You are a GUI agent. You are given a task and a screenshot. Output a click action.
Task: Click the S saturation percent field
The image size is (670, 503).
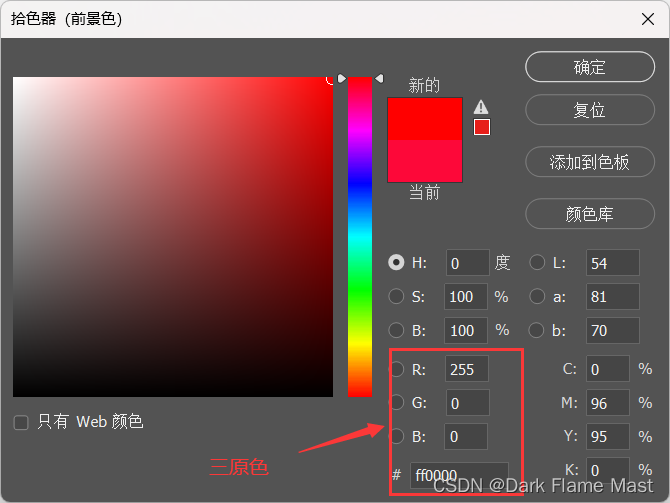click(x=466, y=296)
